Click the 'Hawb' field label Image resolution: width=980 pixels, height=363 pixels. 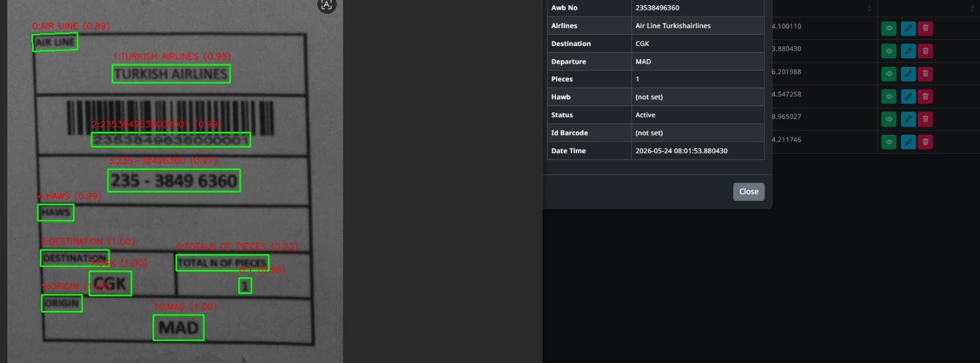tap(560, 97)
